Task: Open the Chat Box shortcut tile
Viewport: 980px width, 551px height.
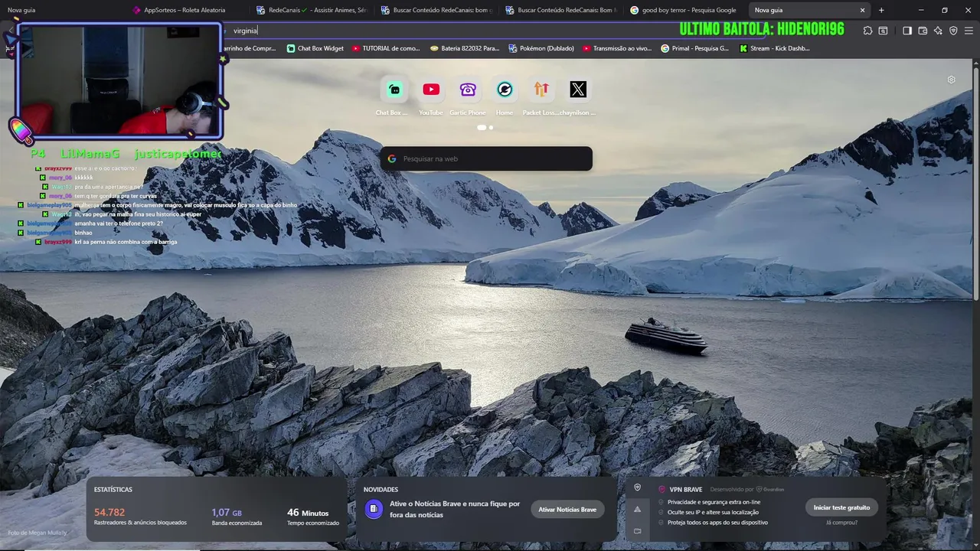Action: pyautogui.click(x=394, y=90)
